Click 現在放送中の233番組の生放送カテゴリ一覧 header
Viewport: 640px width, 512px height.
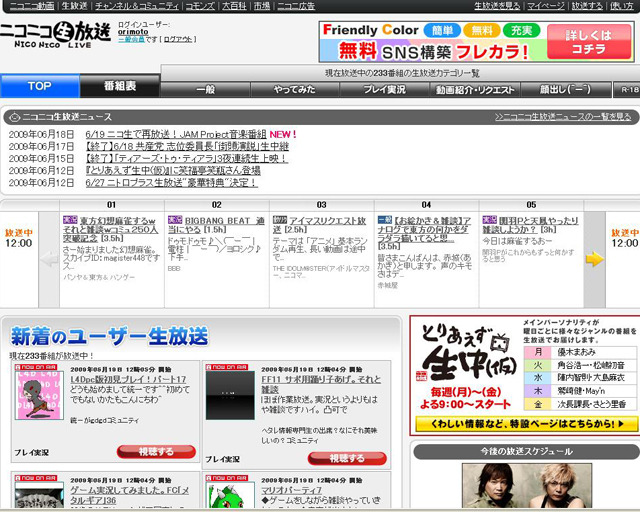(402, 73)
